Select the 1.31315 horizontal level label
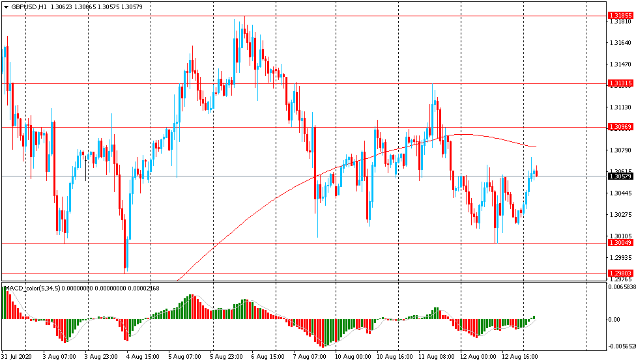 pyautogui.click(x=620, y=83)
